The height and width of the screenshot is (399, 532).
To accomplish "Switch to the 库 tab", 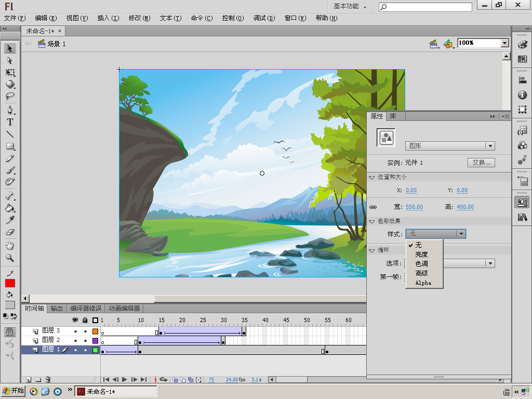I will (x=393, y=116).
